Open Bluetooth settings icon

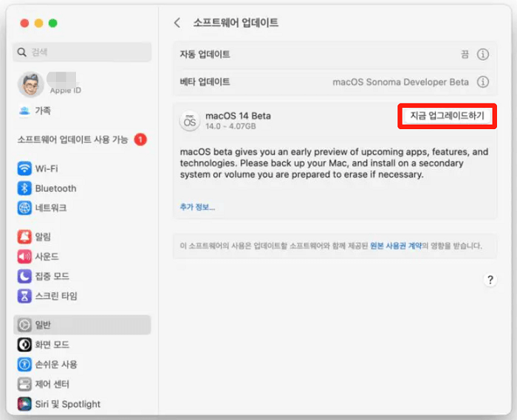pyautogui.click(x=24, y=188)
